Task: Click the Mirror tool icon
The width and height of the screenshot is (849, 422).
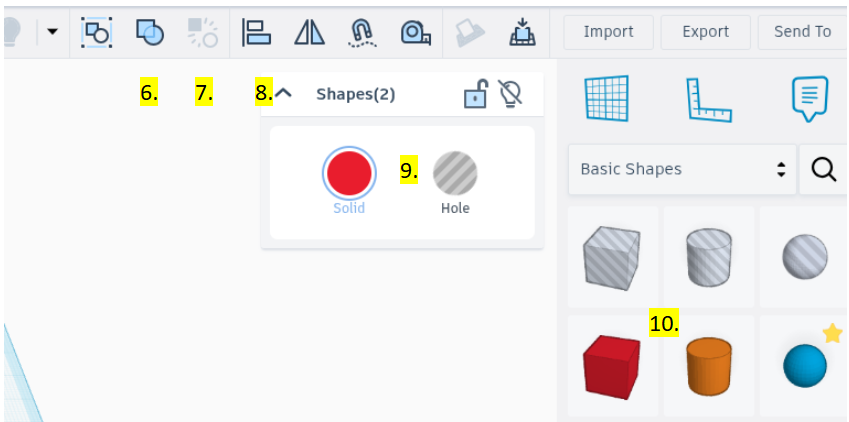Action: (310, 32)
